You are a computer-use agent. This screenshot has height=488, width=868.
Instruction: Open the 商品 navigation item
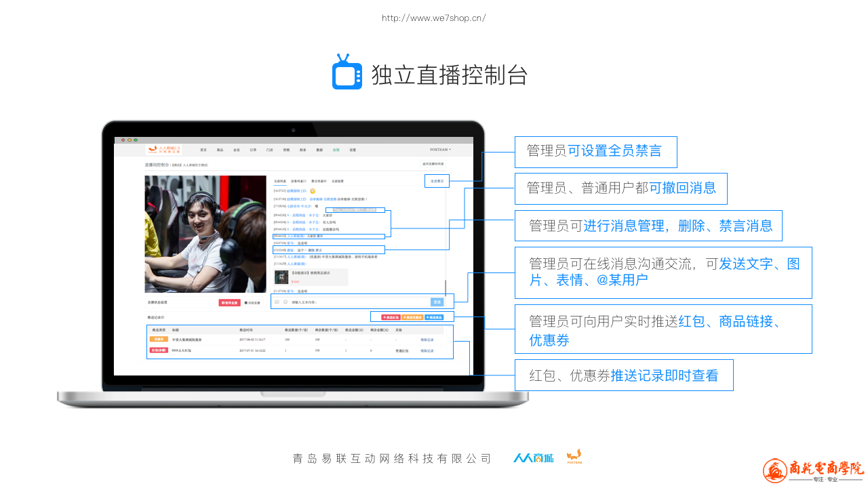coord(220,150)
